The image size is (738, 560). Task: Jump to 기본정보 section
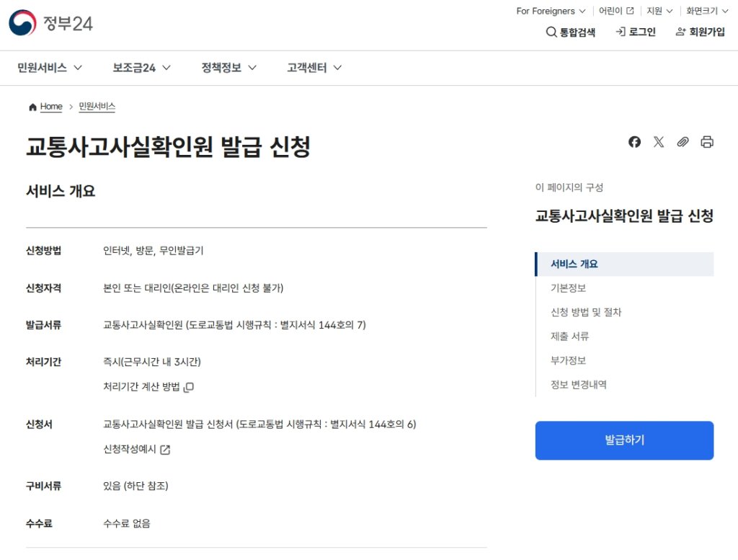coord(568,288)
